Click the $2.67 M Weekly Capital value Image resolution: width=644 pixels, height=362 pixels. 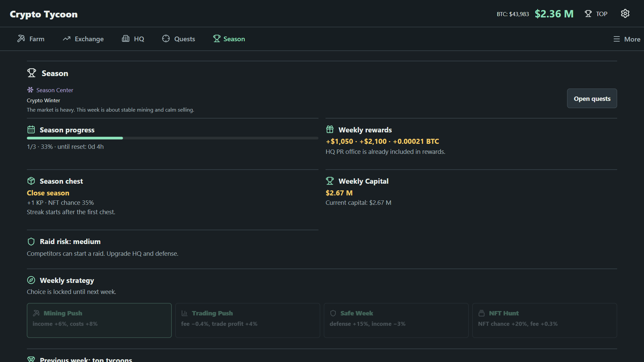339,193
